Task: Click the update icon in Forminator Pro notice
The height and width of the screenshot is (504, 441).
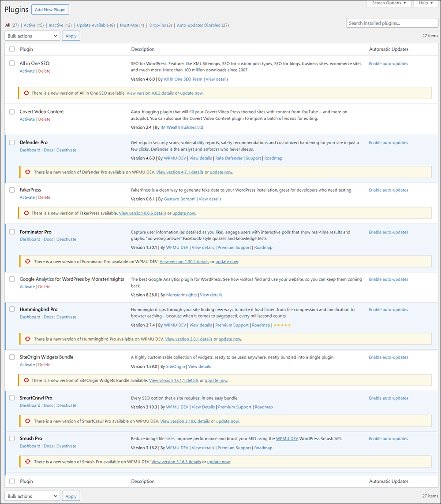Action: (28, 262)
